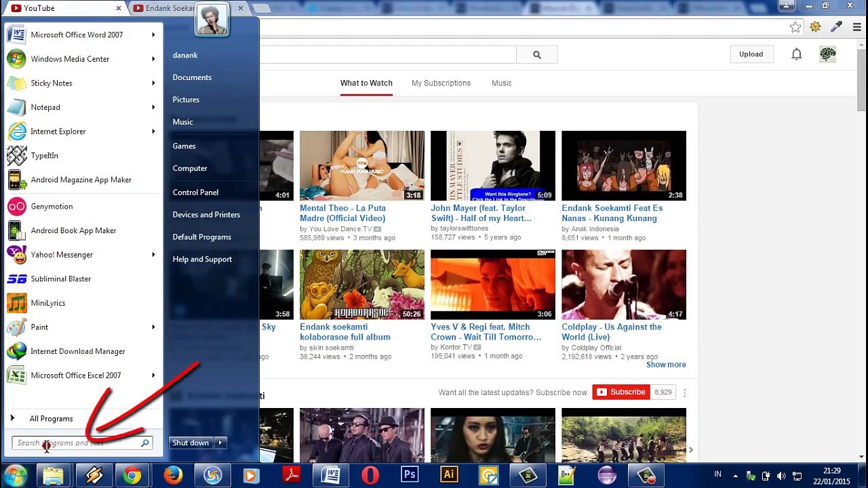This screenshot has width=868, height=488.
Task: Open Winamp from the taskbar
Action: click(x=94, y=475)
